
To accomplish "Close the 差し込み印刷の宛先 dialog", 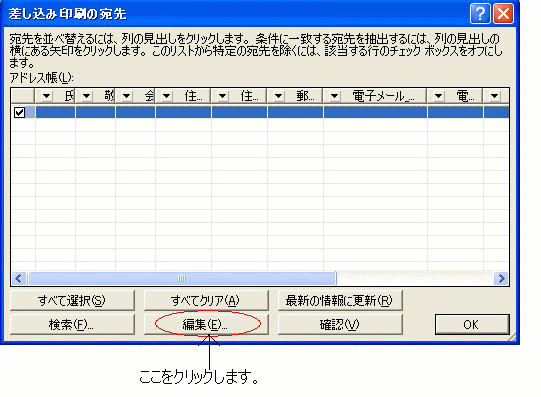I will click(503, 14).
